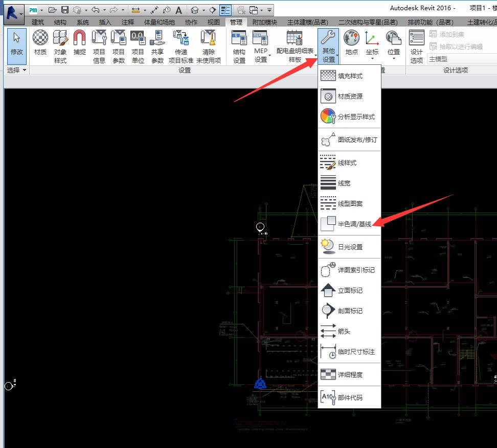
Task: Click 清除未使用项 (Purge Unused)
Action: point(208,46)
